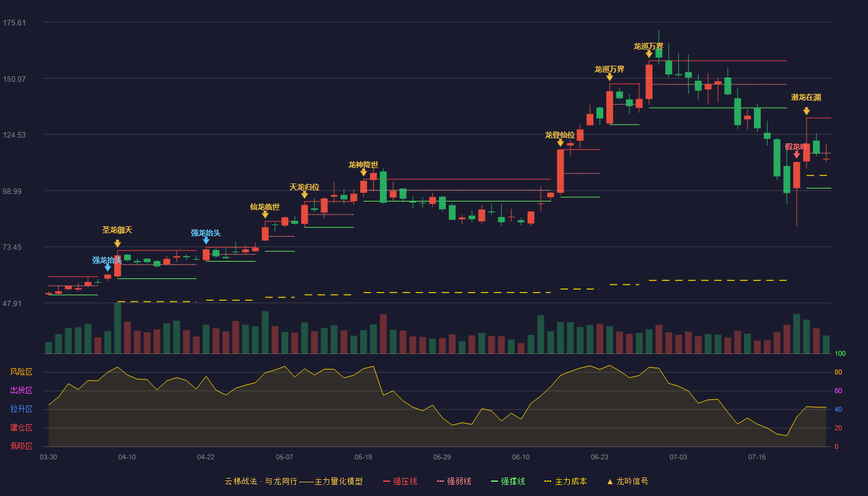The height and width of the screenshot is (496, 868).
Task: Click the 风险区 zone label
Action: pyautogui.click(x=21, y=372)
